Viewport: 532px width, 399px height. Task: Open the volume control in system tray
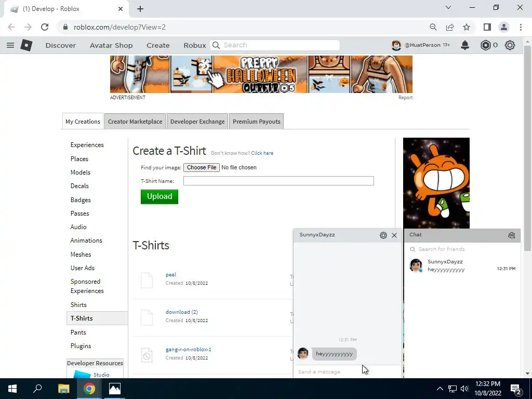click(x=464, y=389)
